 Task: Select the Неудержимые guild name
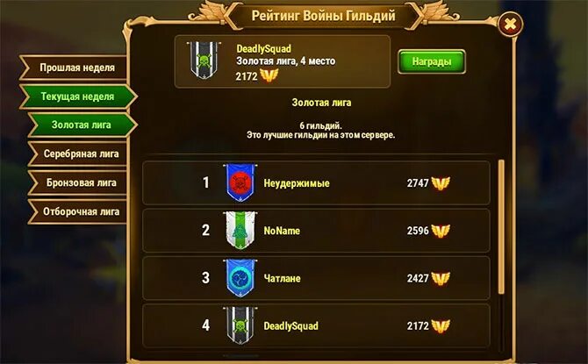pos(297,183)
